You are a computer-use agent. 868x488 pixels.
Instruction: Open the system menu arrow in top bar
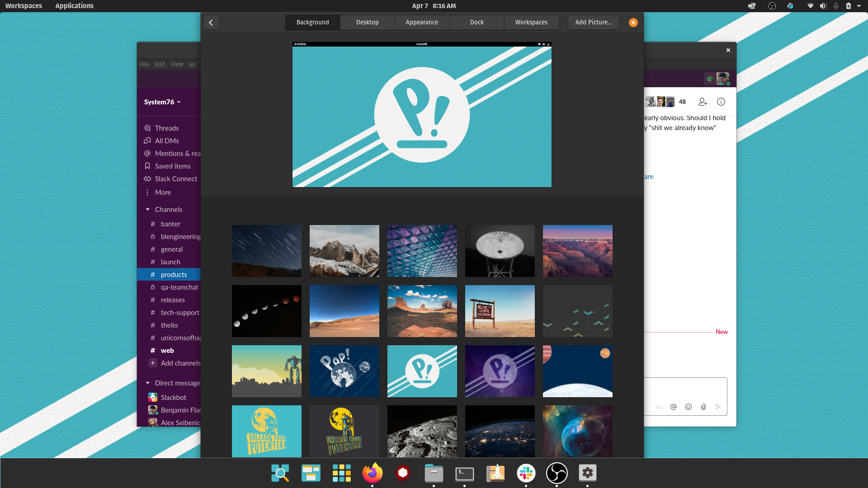[859, 6]
